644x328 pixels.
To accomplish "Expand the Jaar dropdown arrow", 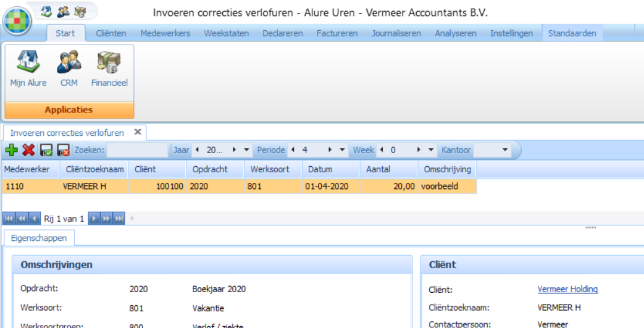I will tap(247, 150).
